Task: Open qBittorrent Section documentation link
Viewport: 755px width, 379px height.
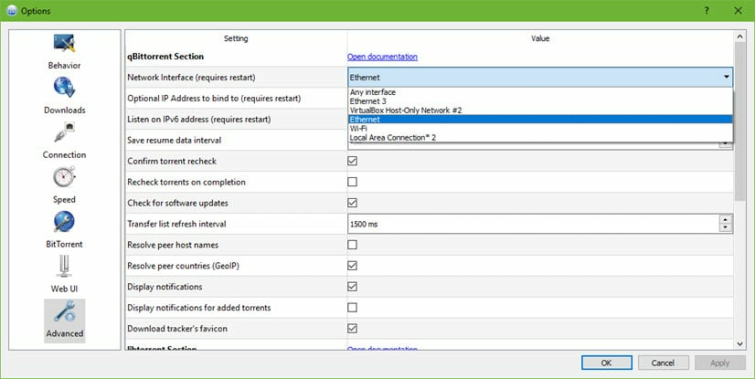Action: click(382, 57)
